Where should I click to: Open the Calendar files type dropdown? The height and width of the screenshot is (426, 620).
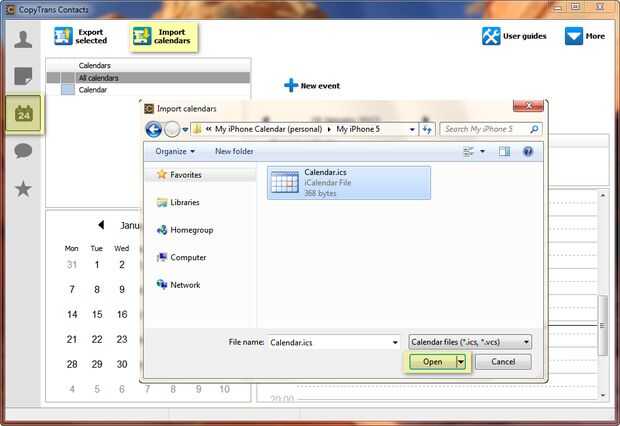tap(470, 342)
